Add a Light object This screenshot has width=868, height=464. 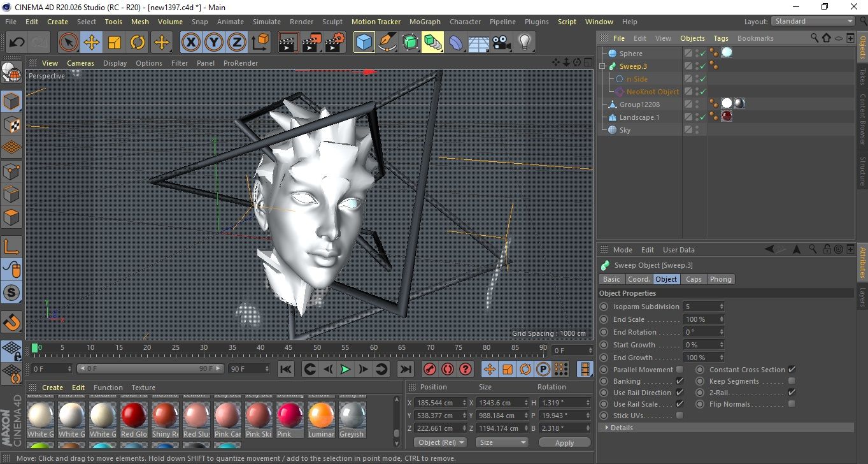click(525, 43)
